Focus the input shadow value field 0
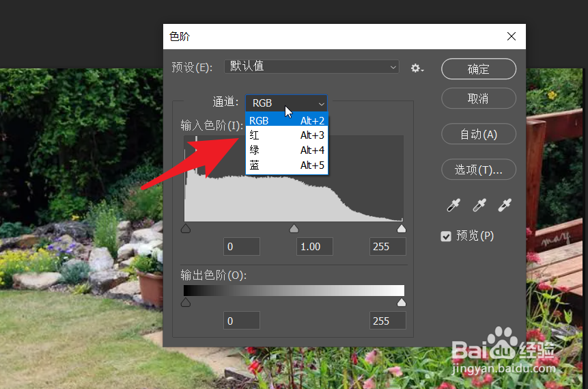The image size is (588, 389). click(242, 247)
